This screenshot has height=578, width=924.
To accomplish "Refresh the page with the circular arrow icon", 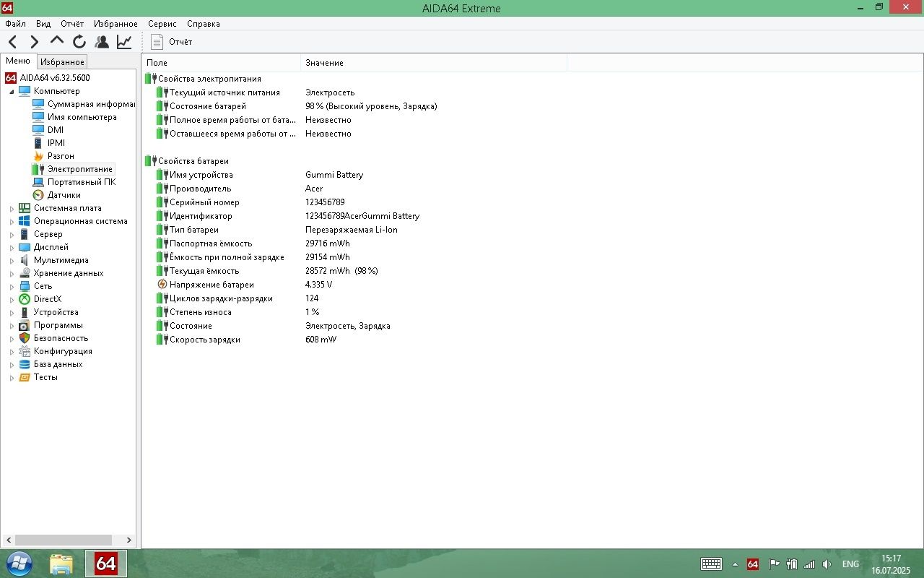I will [79, 42].
